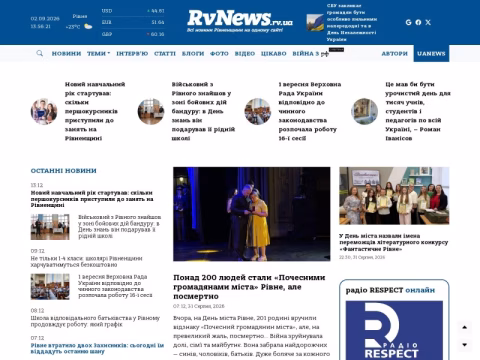Image resolution: width=480 pixels, height=360 pixels.
Task: Open the ФОТО section
Action: click(219, 53)
